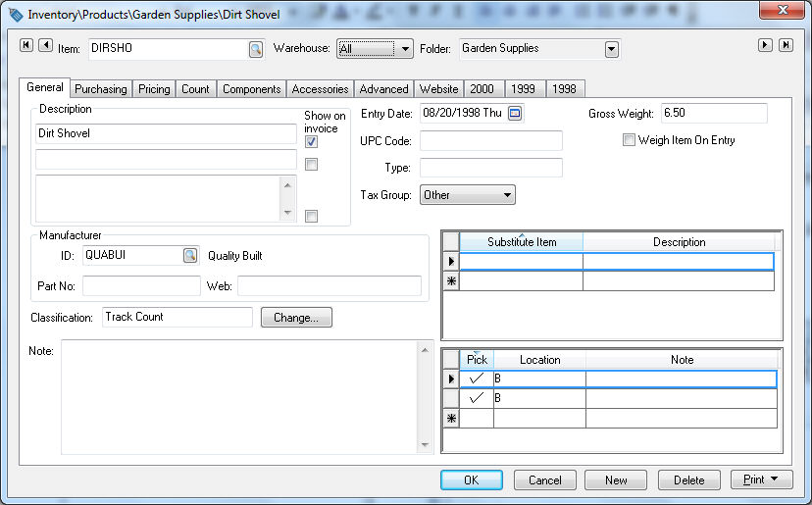Click Note column header in location grid
This screenshot has width=812, height=505.
tap(682, 360)
